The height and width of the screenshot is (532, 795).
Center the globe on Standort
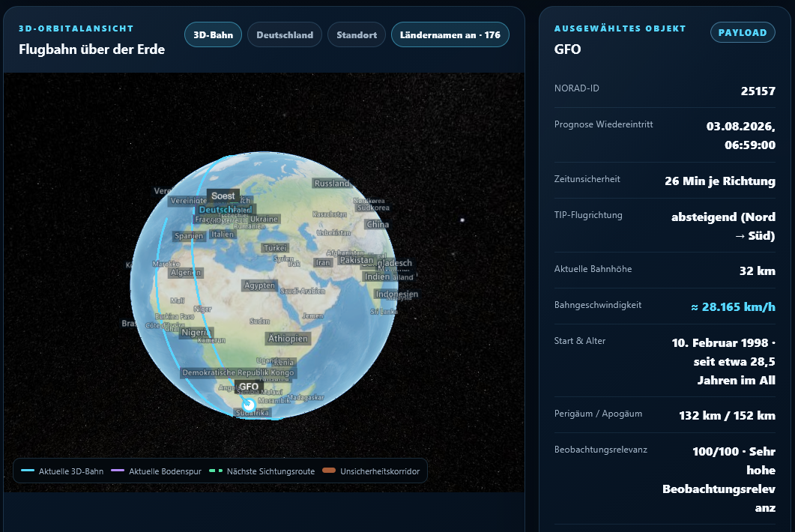pyautogui.click(x=357, y=35)
